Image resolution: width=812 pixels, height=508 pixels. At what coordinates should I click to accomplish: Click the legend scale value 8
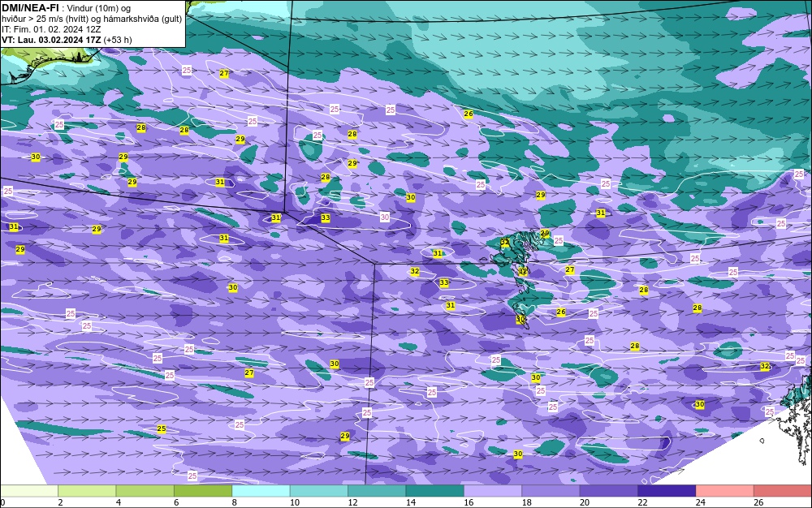235,502
